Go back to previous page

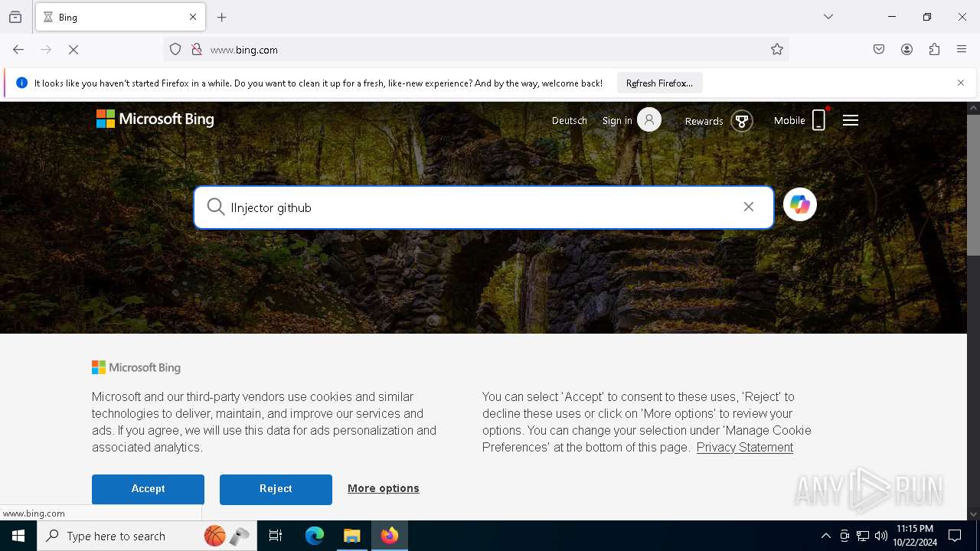coord(18,50)
